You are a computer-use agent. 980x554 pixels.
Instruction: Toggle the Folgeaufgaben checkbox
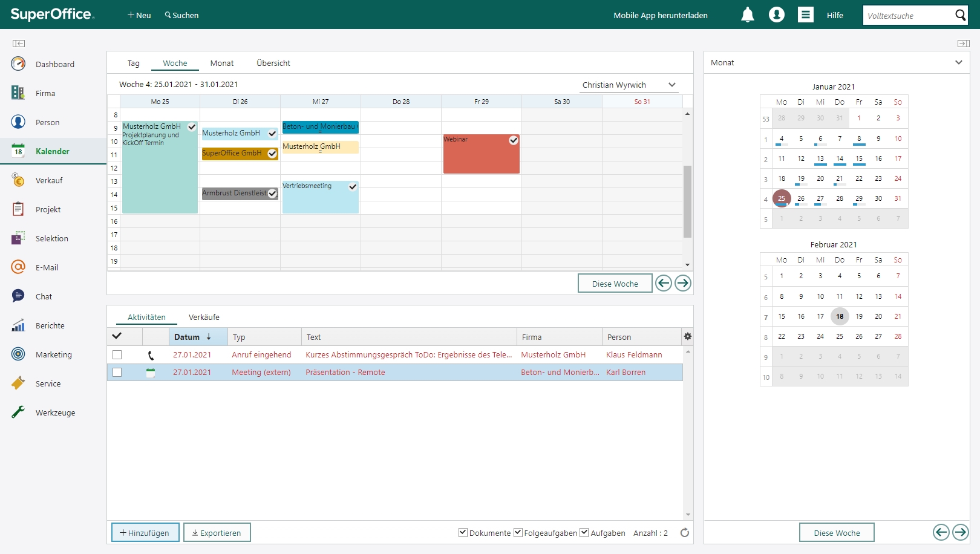(x=518, y=533)
